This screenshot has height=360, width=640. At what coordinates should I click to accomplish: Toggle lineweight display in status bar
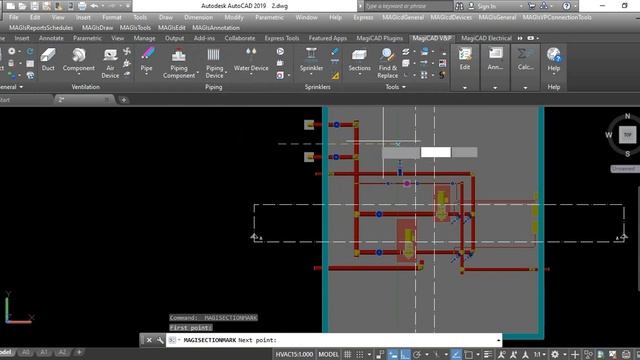[x=488, y=354]
